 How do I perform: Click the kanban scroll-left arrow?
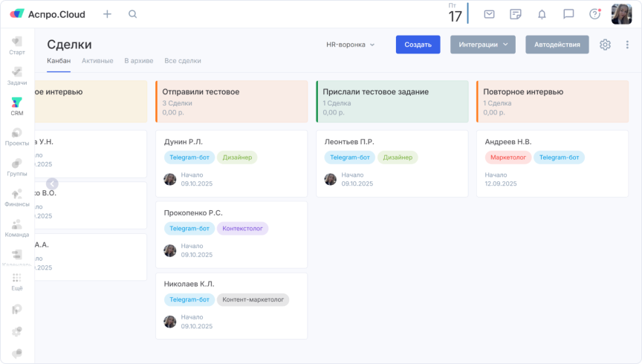[x=52, y=183]
